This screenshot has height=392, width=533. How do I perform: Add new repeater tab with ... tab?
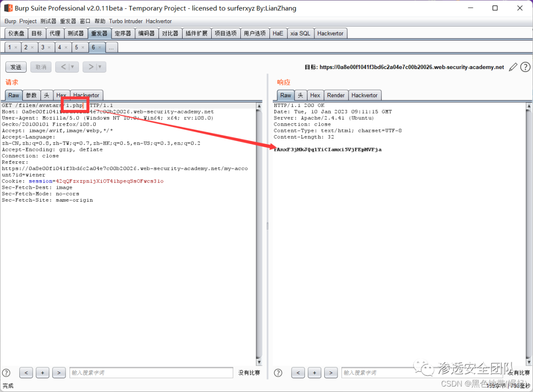[112, 47]
